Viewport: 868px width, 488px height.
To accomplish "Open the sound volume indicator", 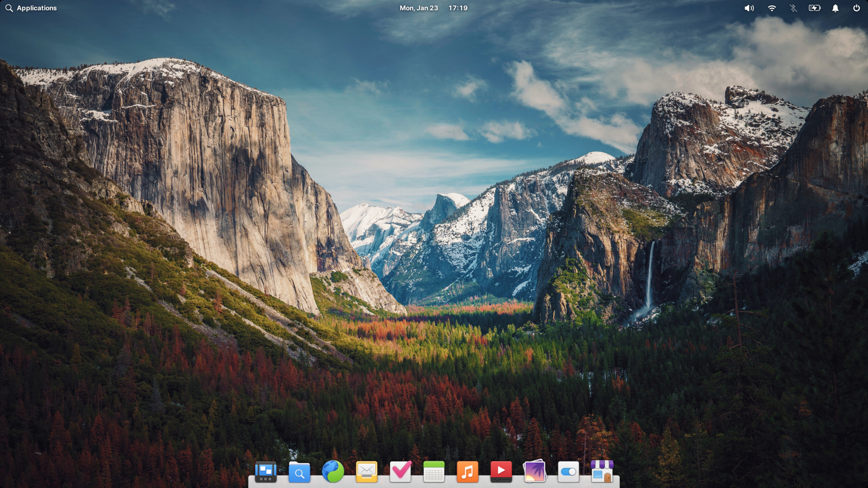I will pos(749,8).
